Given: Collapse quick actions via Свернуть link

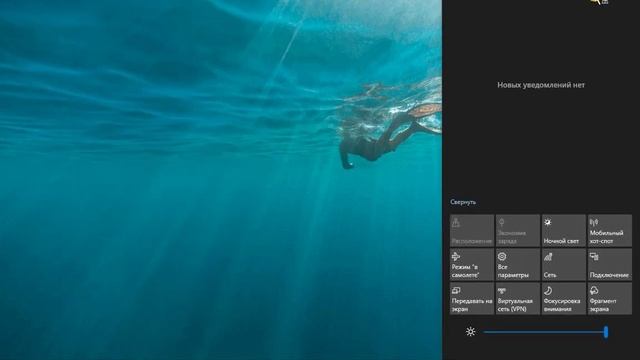Looking at the screenshot, I should [x=463, y=202].
